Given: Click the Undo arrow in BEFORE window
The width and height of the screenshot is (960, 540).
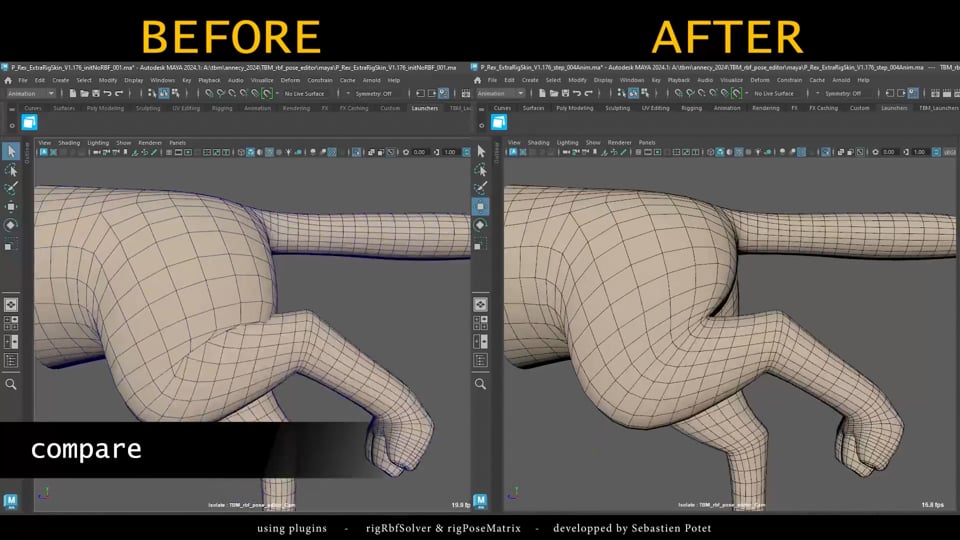Looking at the screenshot, I should click(x=107, y=94).
